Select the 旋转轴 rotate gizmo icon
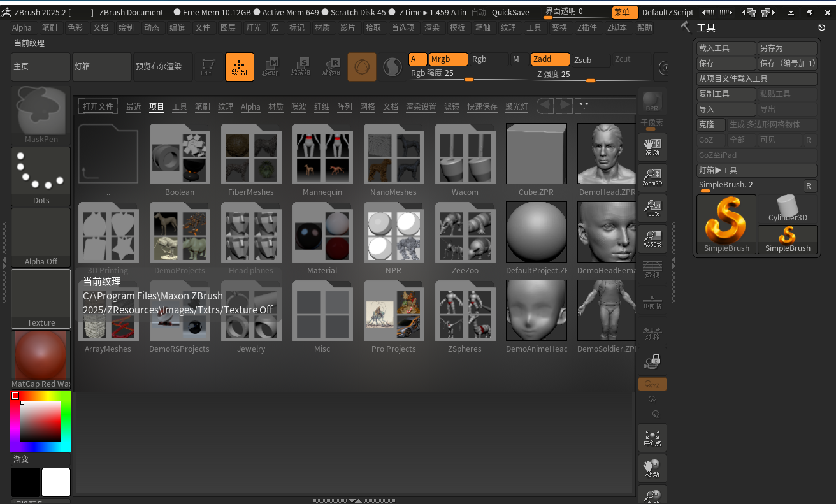The image size is (836, 504). pos(331,67)
